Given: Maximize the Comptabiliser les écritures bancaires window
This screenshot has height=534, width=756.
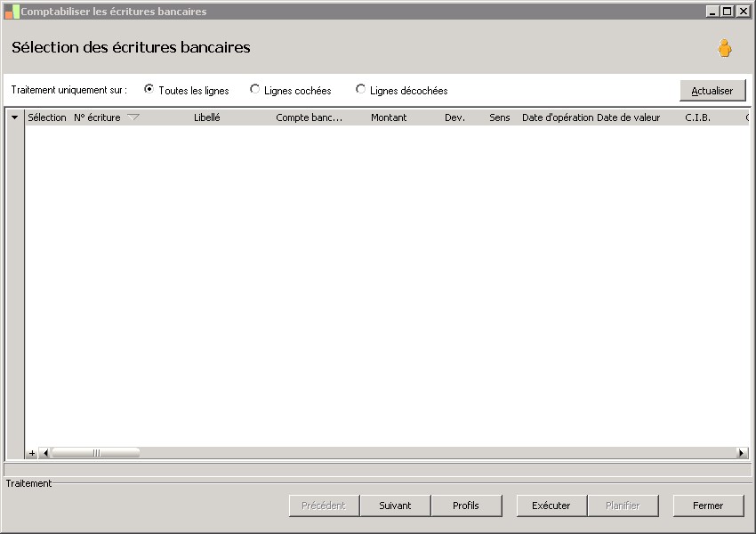Looking at the screenshot, I should click(727, 11).
